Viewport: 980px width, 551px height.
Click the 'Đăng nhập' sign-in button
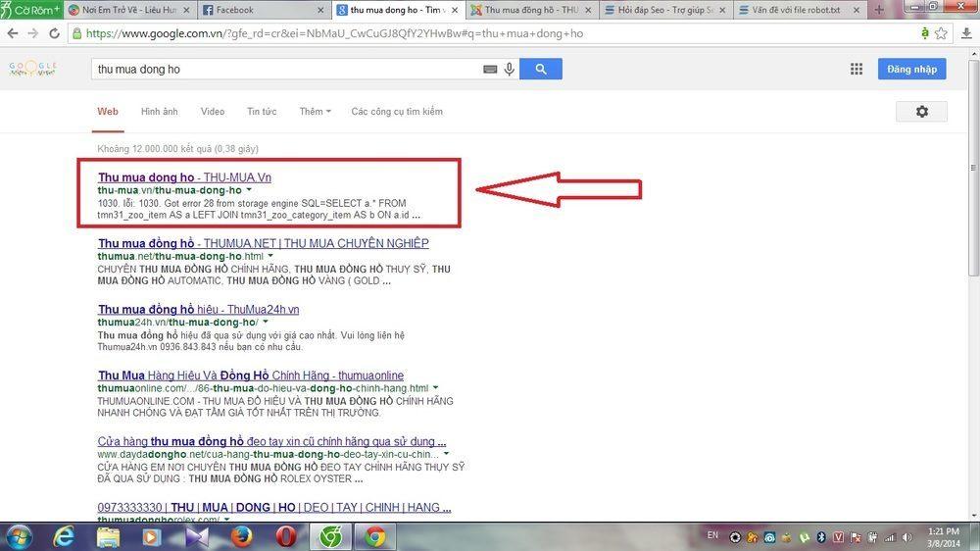click(x=911, y=69)
